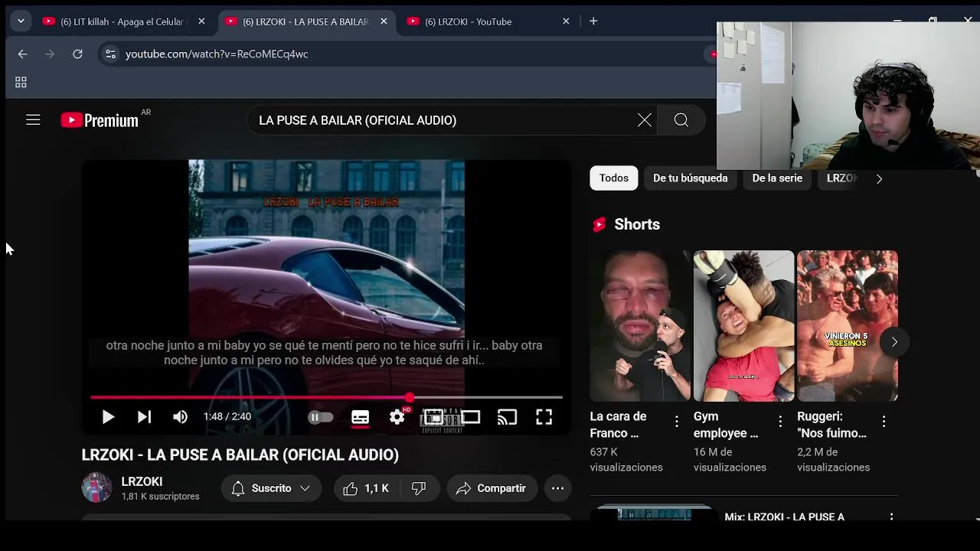This screenshot has width=980, height=551.
Task: Show next Shorts with arrow button
Action: (x=893, y=342)
